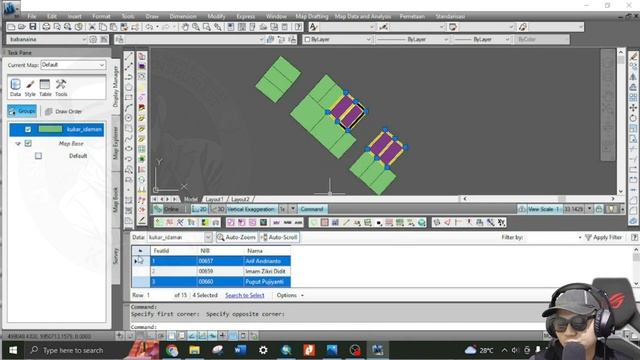This screenshot has height=360, width=640.
Task: Toggle Auto-Scroll in the data table
Action: [x=279, y=237]
